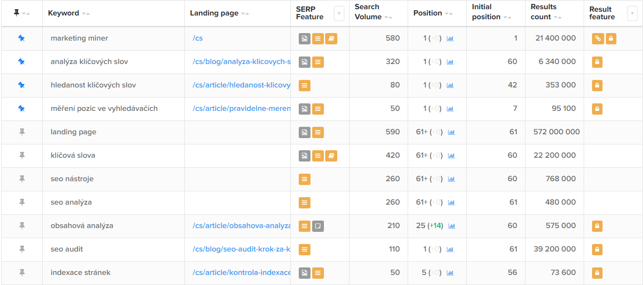Screen dimensions: 644x285
Task: Pin the landing page keyword
Action: [22, 132]
